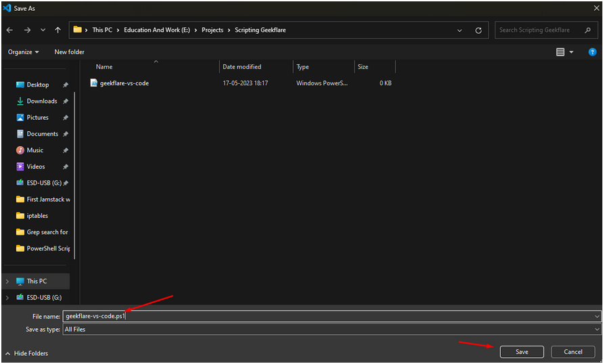The image size is (603, 364).
Task: Click the search magnifier icon
Action: (x=587, y=30)
